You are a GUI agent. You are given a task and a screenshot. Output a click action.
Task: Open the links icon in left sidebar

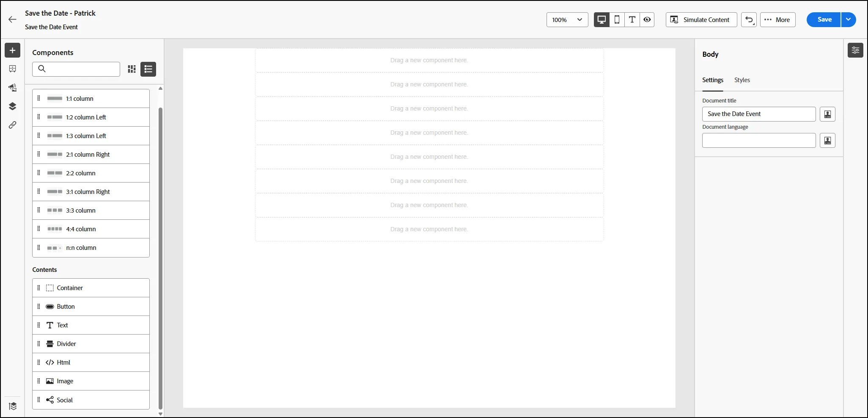12,125
